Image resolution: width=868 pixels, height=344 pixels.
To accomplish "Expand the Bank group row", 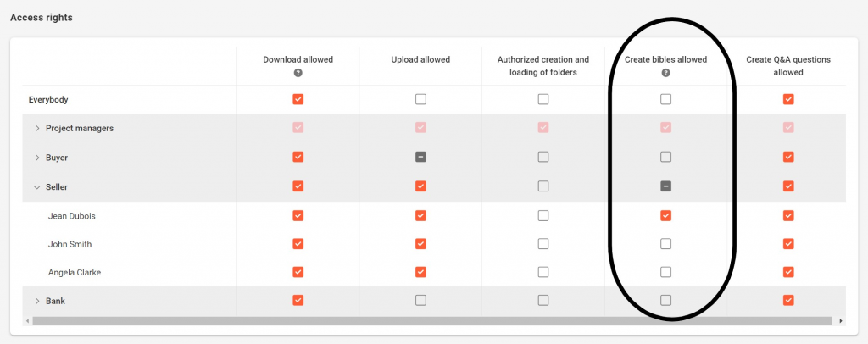I will pyautogui.click(x=36, y=301).
